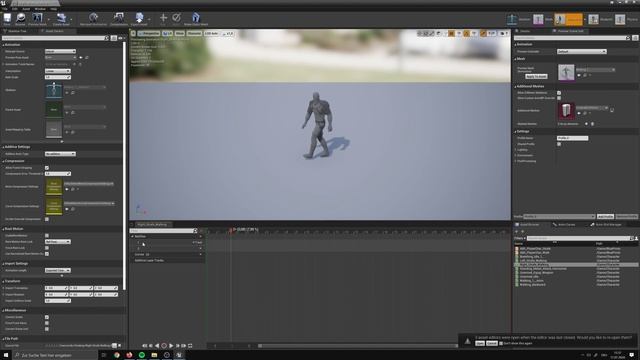Screen dimensions: 640x360
Task: Toggle Force Root Lock checkbox
Action: click(x=47, y=248)
